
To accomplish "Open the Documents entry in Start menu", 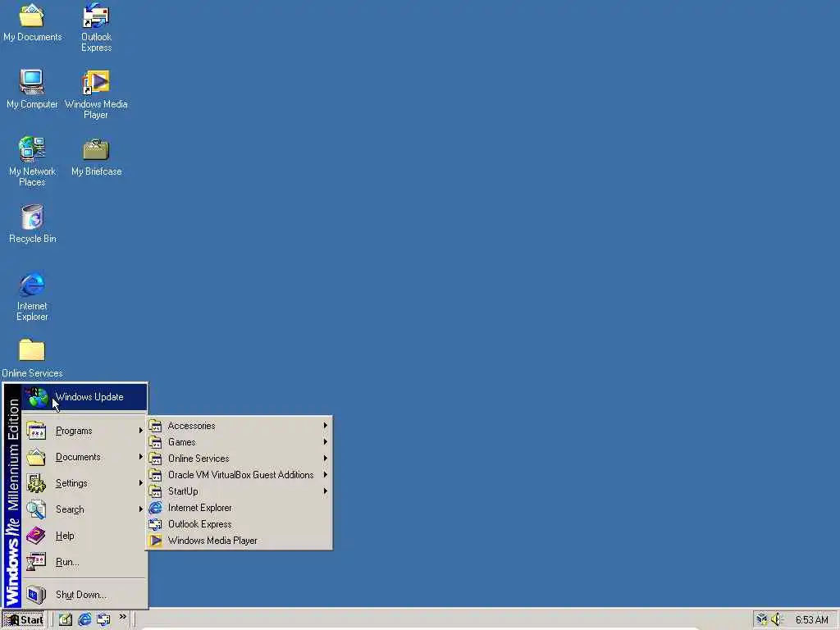I will tap(84, 457).
